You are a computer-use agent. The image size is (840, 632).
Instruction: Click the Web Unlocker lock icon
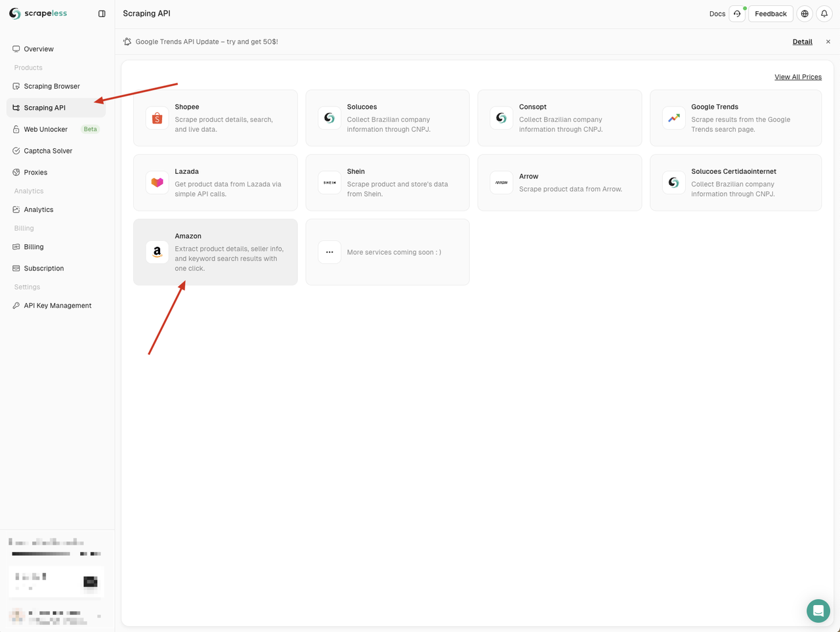tap(16, 129)
